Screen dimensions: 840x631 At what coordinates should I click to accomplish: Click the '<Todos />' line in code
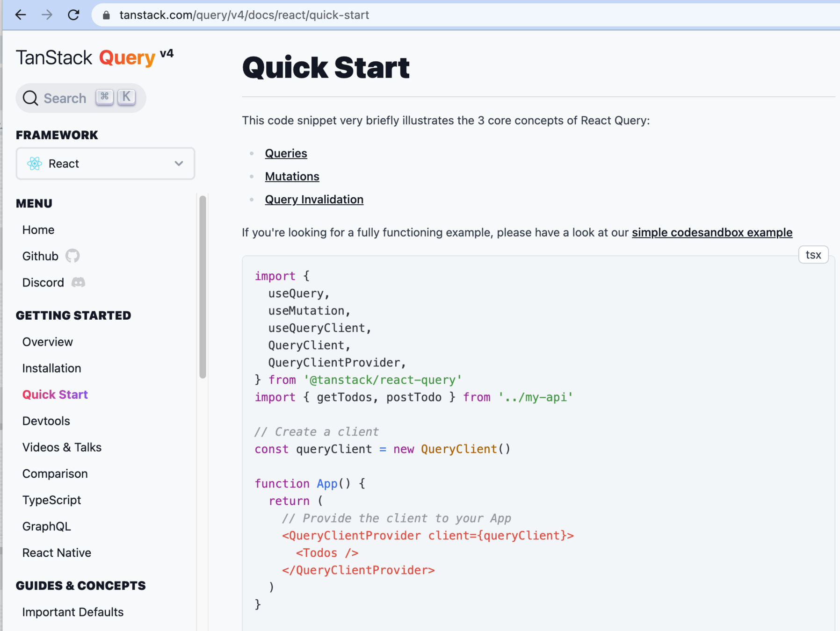(x=327, y=553)
